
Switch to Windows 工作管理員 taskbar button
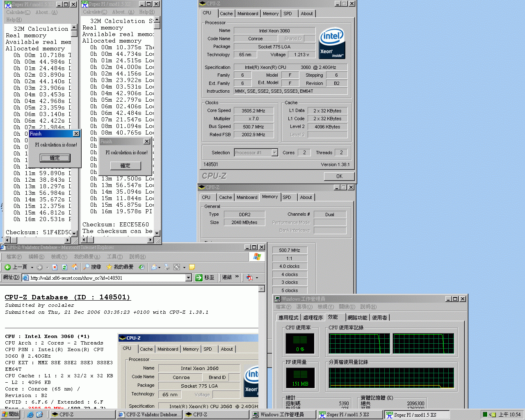pyautogui.click(x=283, y=415)
